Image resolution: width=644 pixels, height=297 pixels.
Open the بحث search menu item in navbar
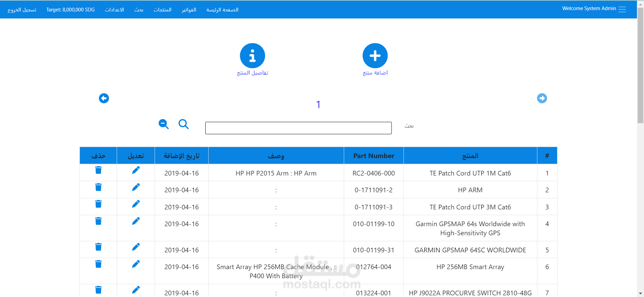coord(139,10)
